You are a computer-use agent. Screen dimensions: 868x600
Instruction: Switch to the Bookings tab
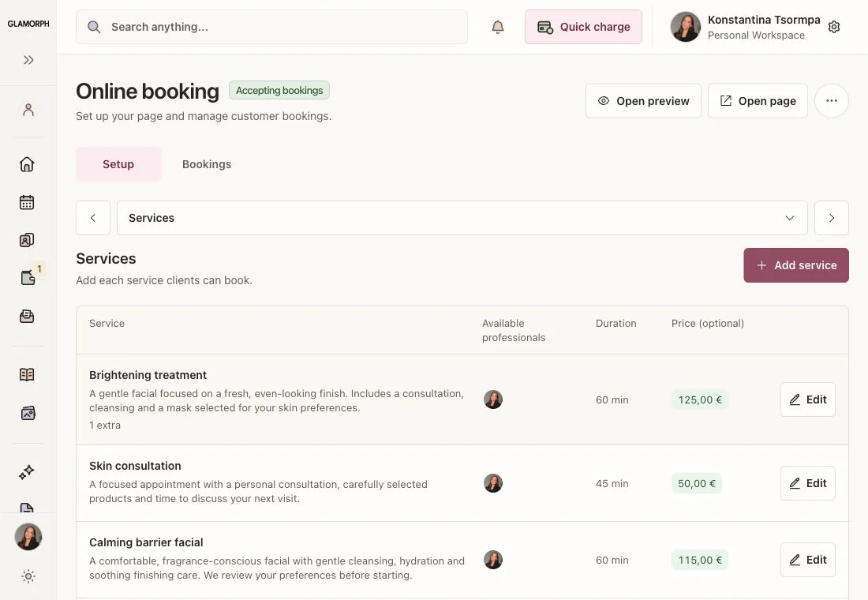(207, 164)
